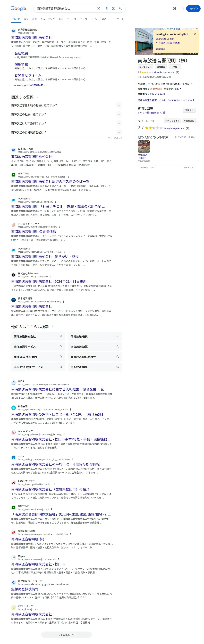Open the Google apps grid icon
Image resolution: width=204 pixels, height=644 pixels.
(x=182, y=9)
